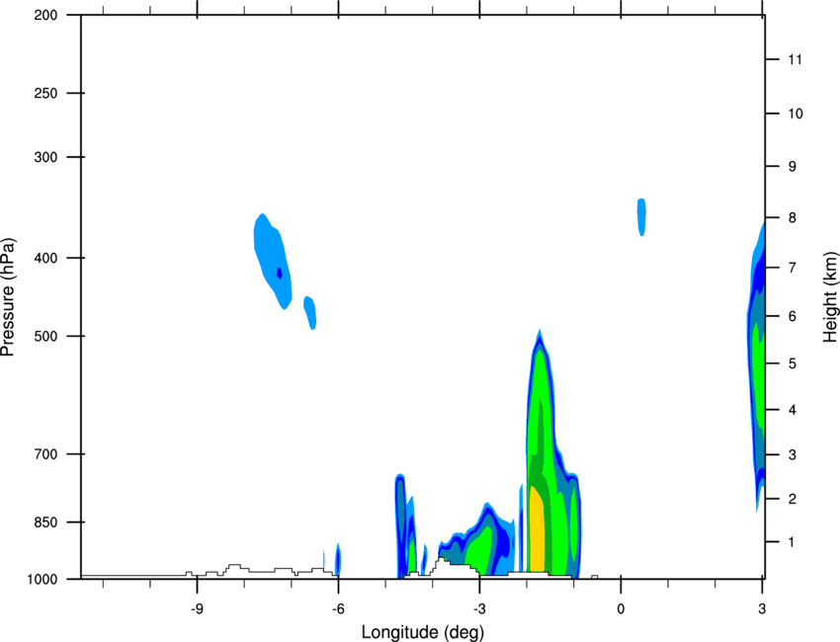
Task: Click longitude tick label '-3'
Action: coord(479,609)
